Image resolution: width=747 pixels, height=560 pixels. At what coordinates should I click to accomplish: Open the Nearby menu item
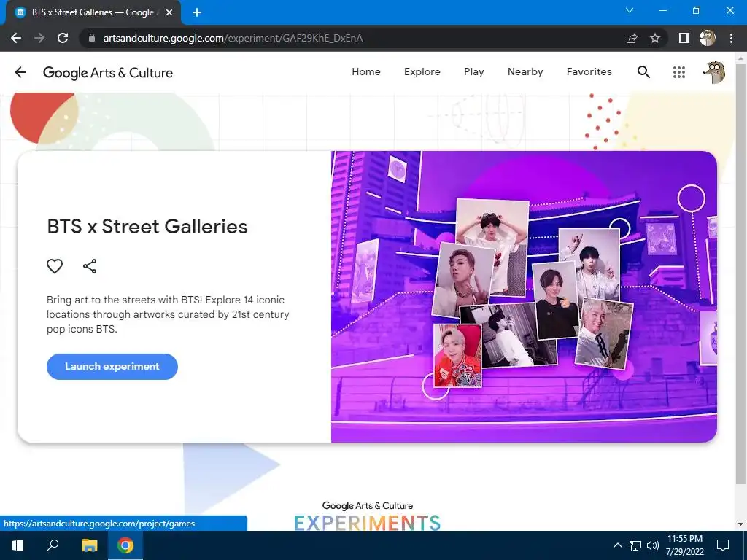(x=525, y=71)
